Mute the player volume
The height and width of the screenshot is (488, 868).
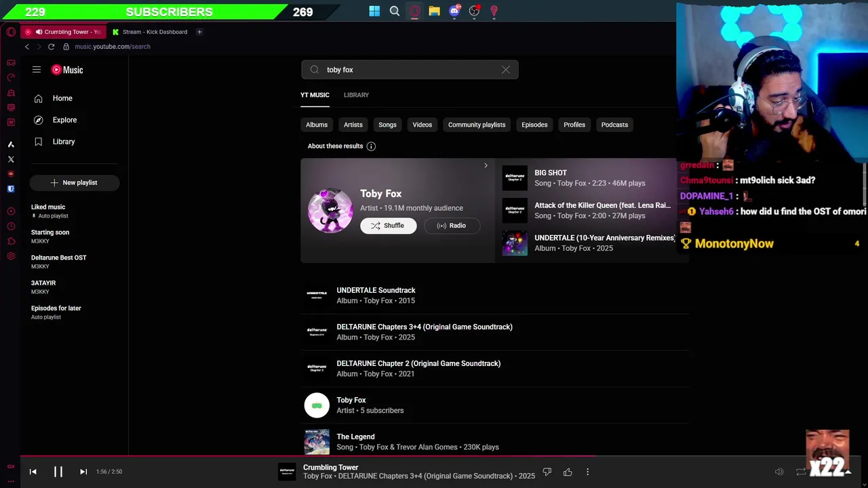pos(779,472)
